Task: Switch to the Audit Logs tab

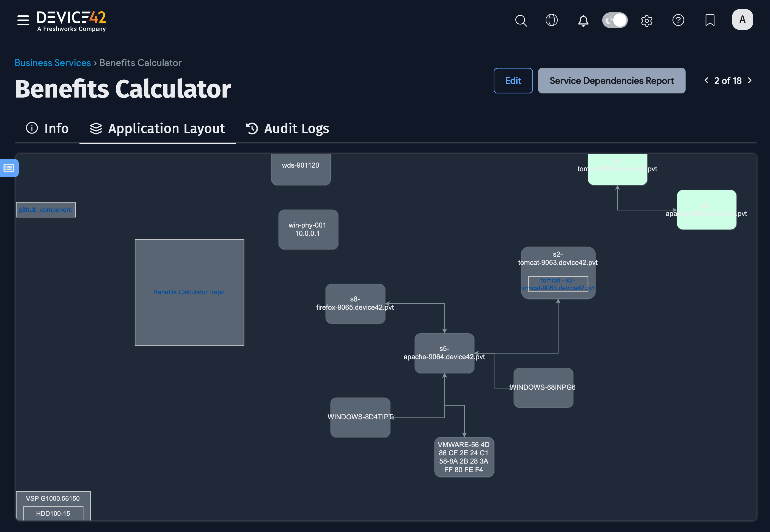Action: (287, 128)
